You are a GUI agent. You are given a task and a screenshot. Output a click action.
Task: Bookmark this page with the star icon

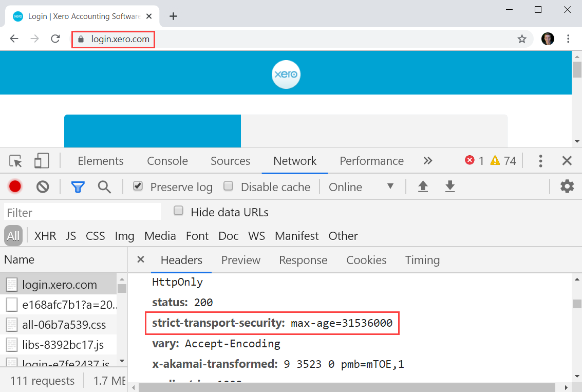pyautogui.click(x=522, y=39)
